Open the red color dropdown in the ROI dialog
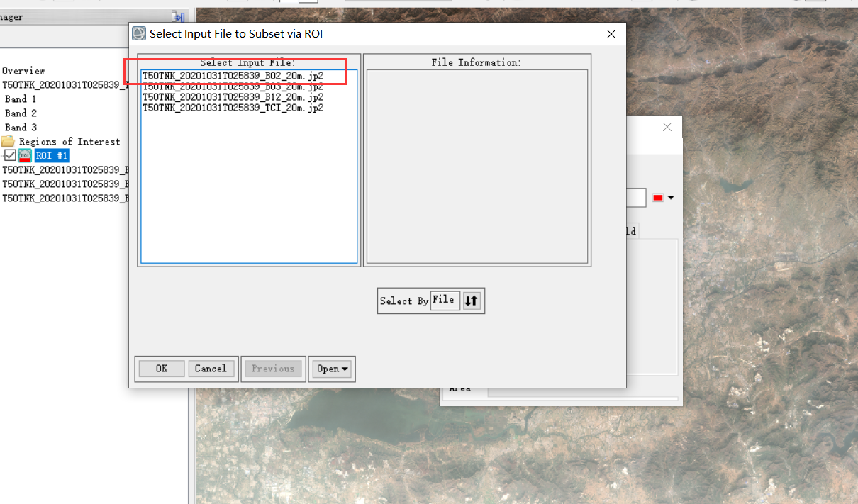 point(671,197)
